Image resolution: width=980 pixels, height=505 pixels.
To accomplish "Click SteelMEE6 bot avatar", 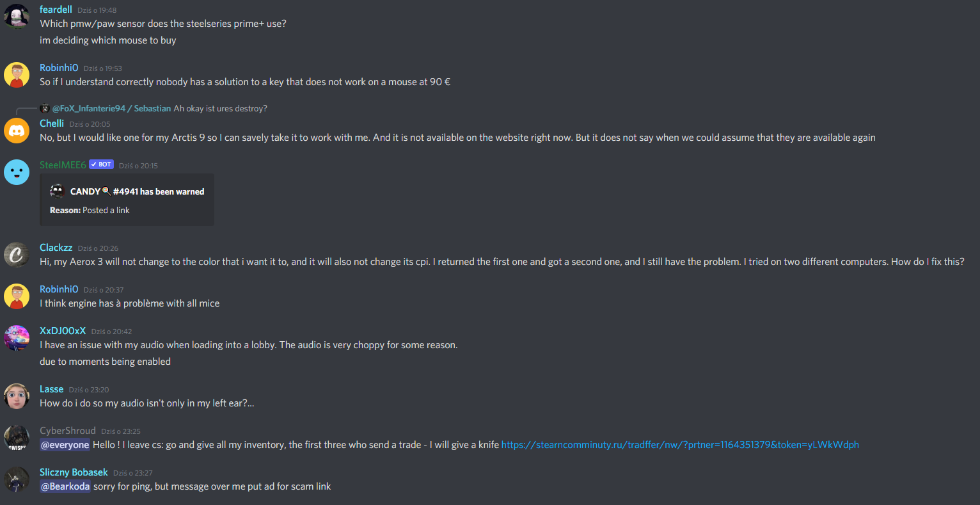I will [17, 172].
